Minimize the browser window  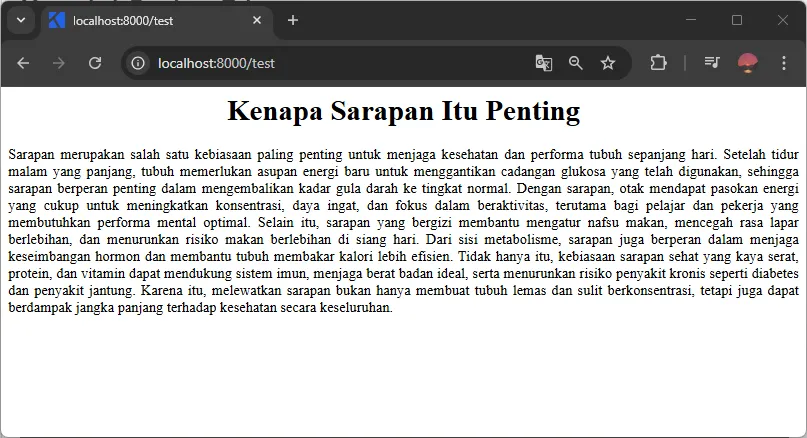[x=691, y=20]
